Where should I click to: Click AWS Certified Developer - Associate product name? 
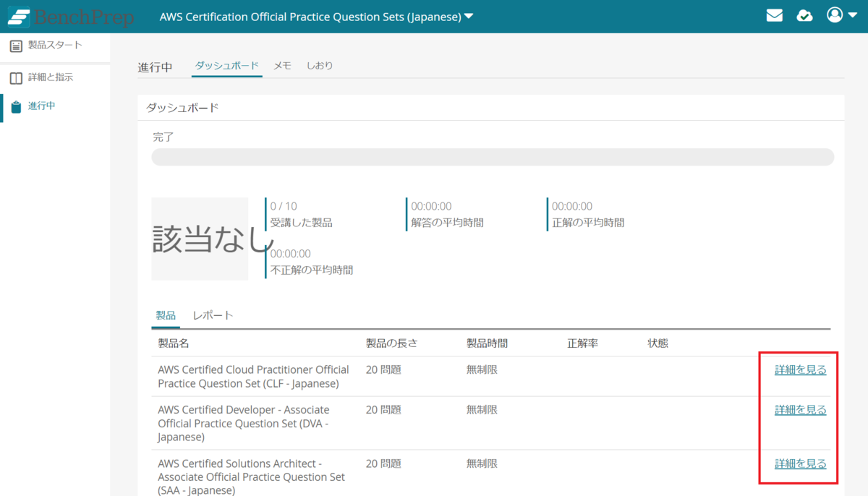(244, 423)
